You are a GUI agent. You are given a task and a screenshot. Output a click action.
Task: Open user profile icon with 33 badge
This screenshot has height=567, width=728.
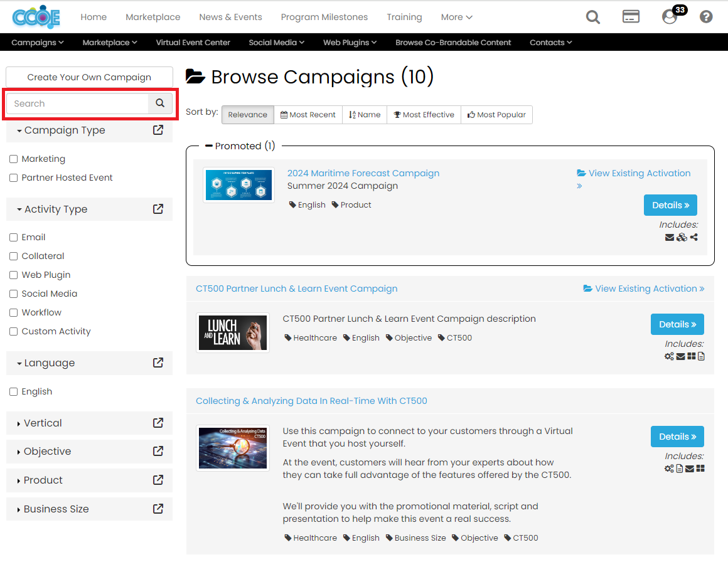click(670, 17)
